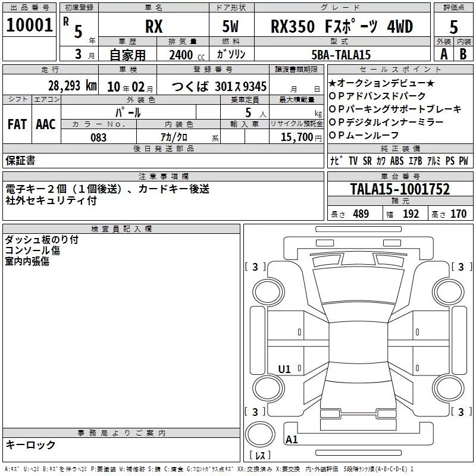Select the ダッシュ板のり付 inspector note

[42, 240]
